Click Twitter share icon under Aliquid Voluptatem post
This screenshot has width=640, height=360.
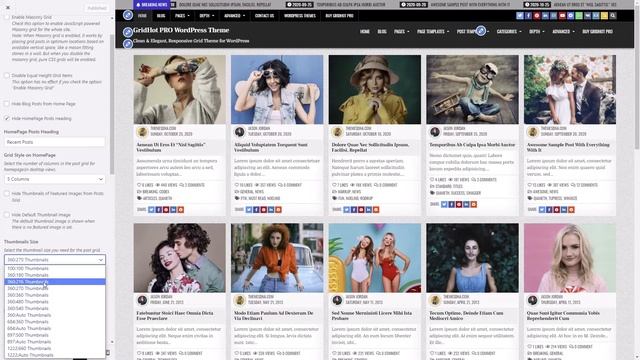pyautogui.click(x=249, y=209)
